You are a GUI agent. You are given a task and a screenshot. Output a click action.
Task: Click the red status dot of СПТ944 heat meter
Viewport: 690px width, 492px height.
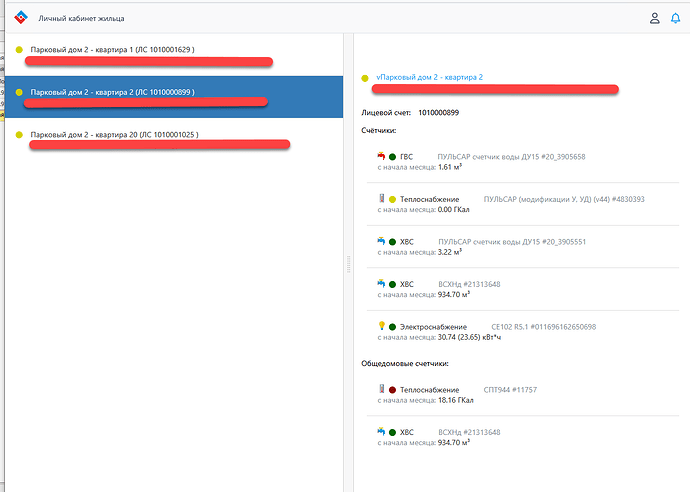[392, 389]
